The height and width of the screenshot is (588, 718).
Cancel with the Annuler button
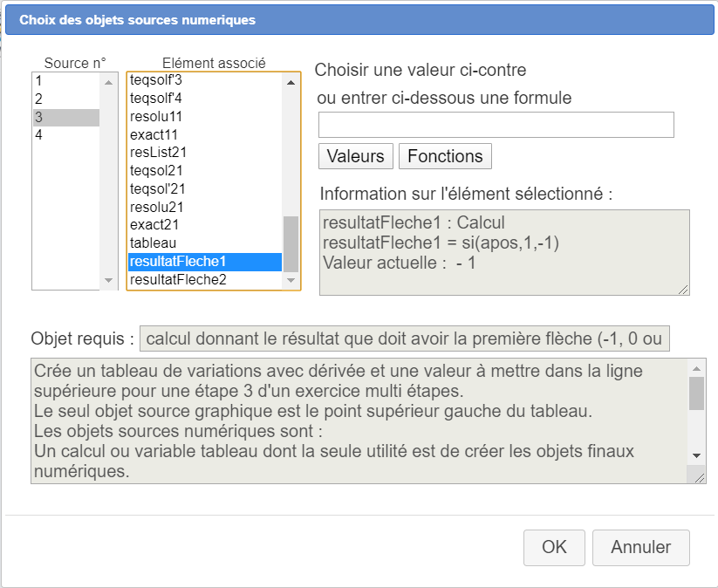[x=640, y=548]
